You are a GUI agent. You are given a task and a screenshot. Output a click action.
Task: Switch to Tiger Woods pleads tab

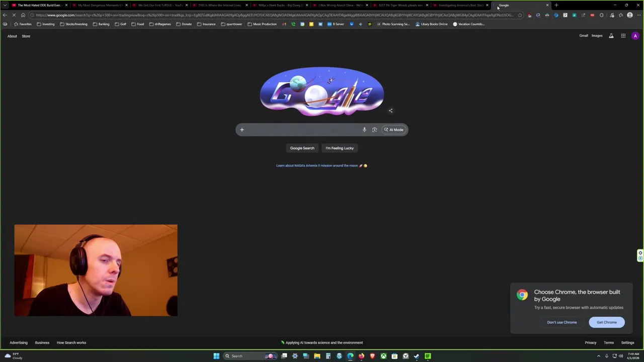point(401,5)
